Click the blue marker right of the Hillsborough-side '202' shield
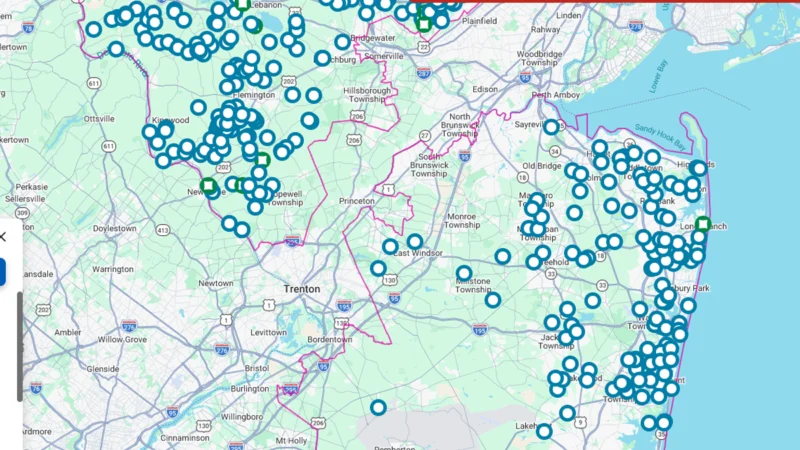800x450 pixels. (313, 95)
